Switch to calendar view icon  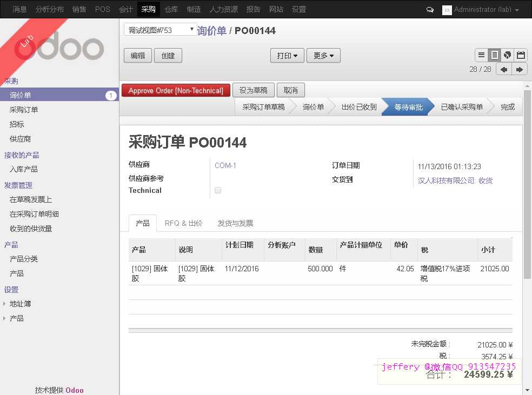pos(521,55)
